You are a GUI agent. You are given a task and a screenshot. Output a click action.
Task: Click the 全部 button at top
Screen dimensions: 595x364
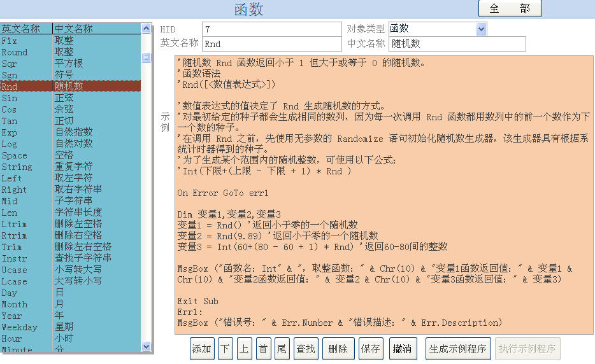point(510,8)
